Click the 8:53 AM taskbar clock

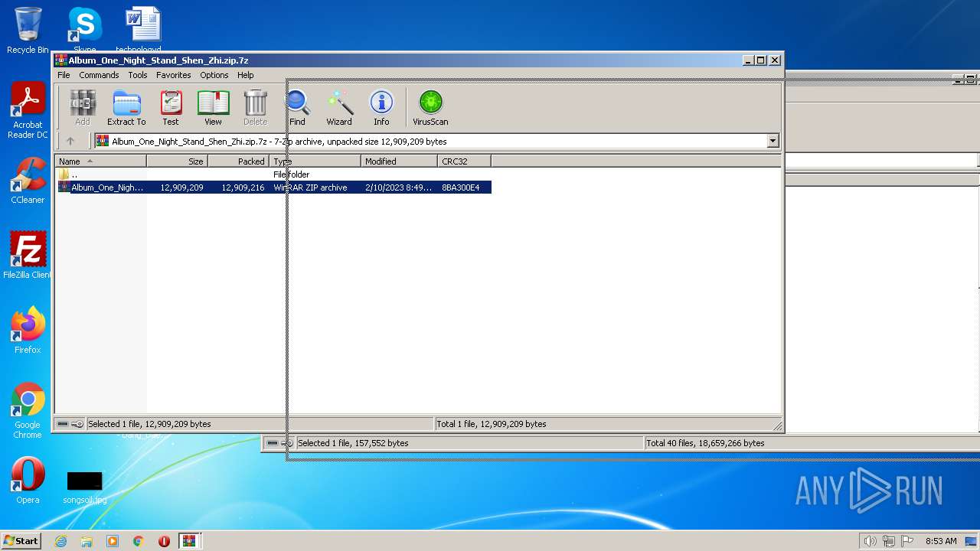point(941,541)
